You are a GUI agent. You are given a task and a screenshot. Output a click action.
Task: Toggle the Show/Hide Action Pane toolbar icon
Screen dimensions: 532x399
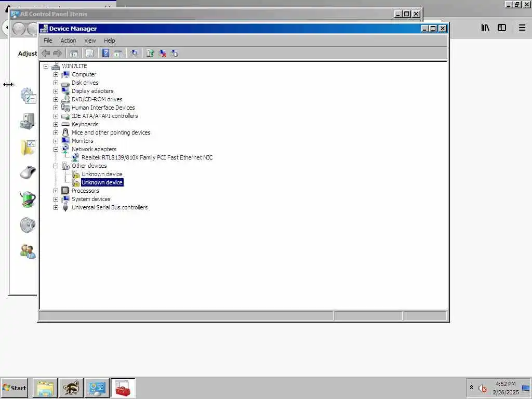[x=118, y=54]
